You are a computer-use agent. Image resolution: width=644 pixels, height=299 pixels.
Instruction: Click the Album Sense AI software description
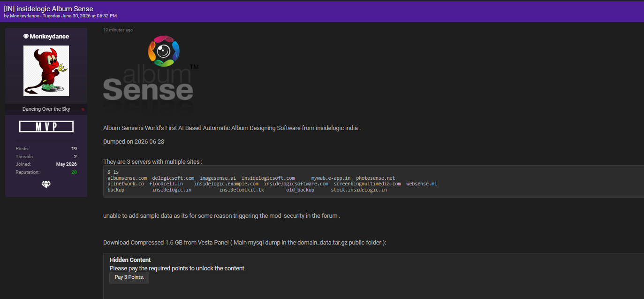point(232,128)
